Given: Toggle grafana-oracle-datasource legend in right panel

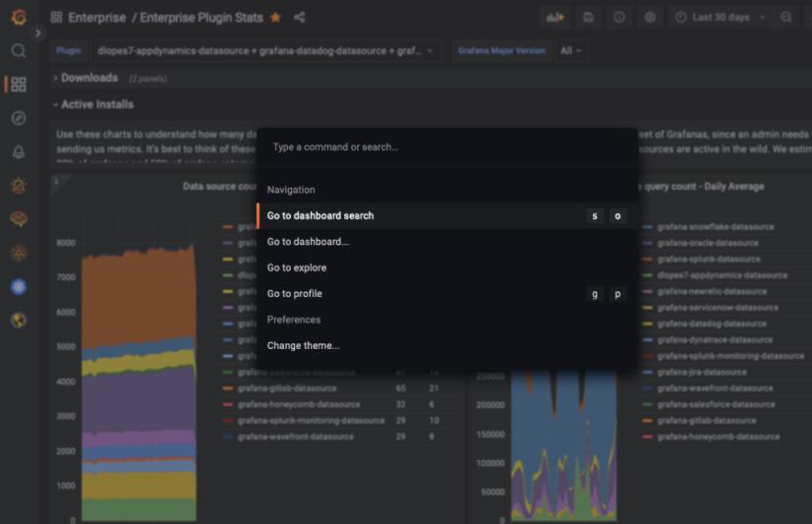Looking at the screenshot, I should pyautogui.click(x=708, y=243).
